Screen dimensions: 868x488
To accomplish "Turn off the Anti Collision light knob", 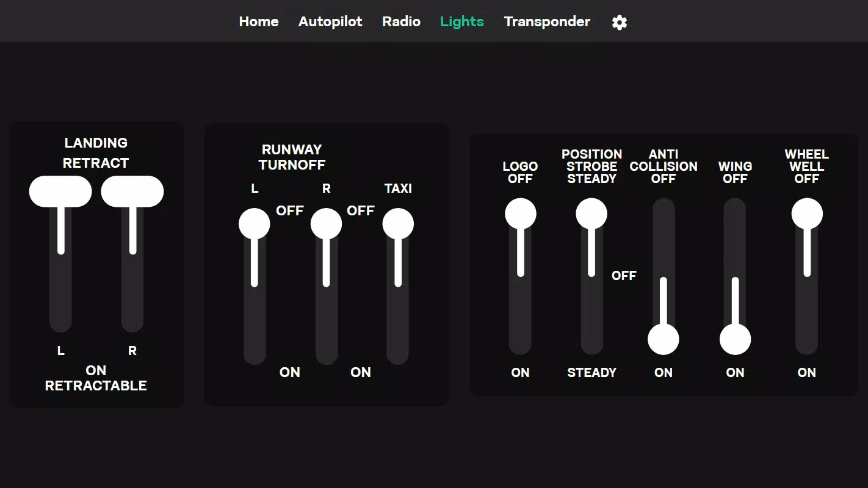I will tap(664, 339).
